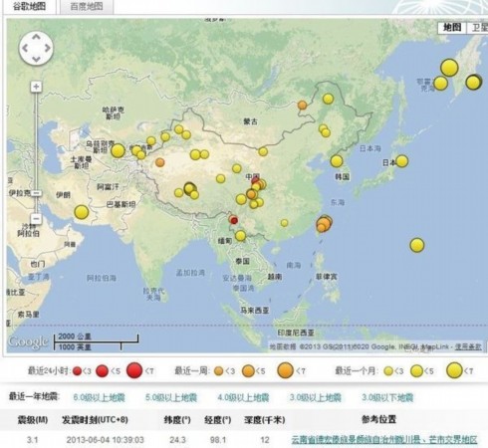Open the 百度地图 tab
This screenshot has width=488, height=448.
pos(86,6)
